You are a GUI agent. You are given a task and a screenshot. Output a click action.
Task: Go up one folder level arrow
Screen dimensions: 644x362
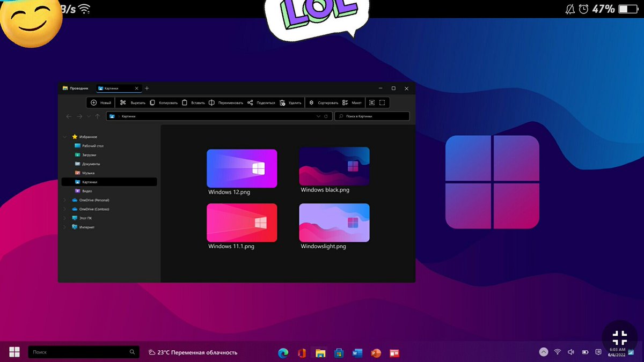point(97,116)
